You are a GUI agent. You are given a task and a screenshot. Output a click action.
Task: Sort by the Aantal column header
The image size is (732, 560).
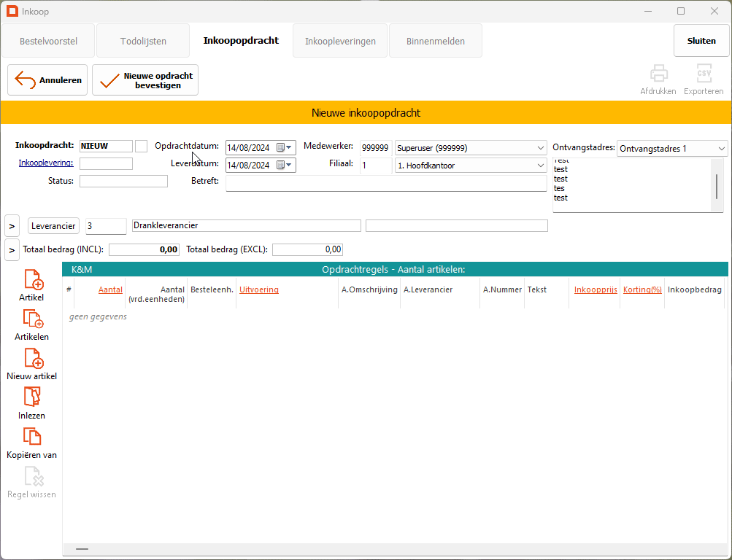pyautogui.click(x=110, y=289)
